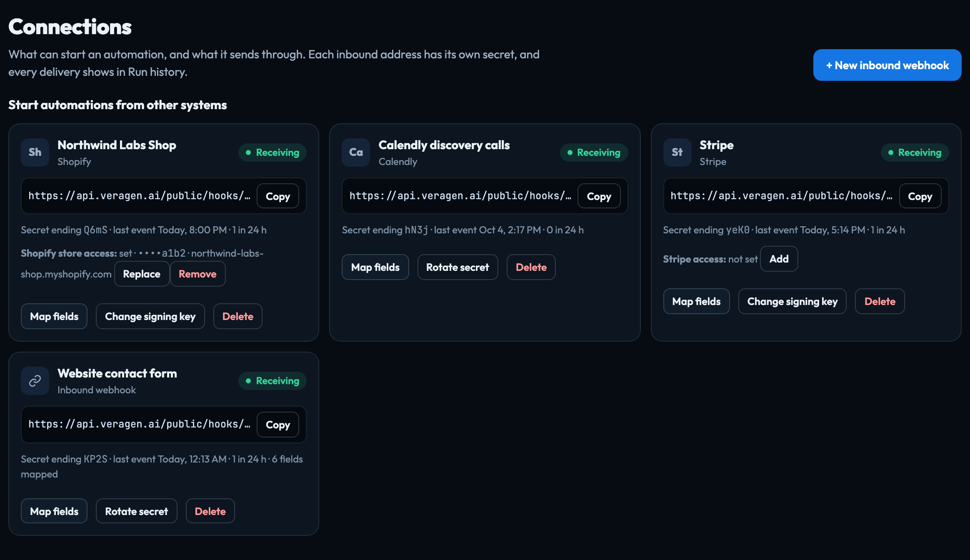The image size is (970, 560).
Task: Click 'Shopify store access:' label
Action: [x=69, y=253]
